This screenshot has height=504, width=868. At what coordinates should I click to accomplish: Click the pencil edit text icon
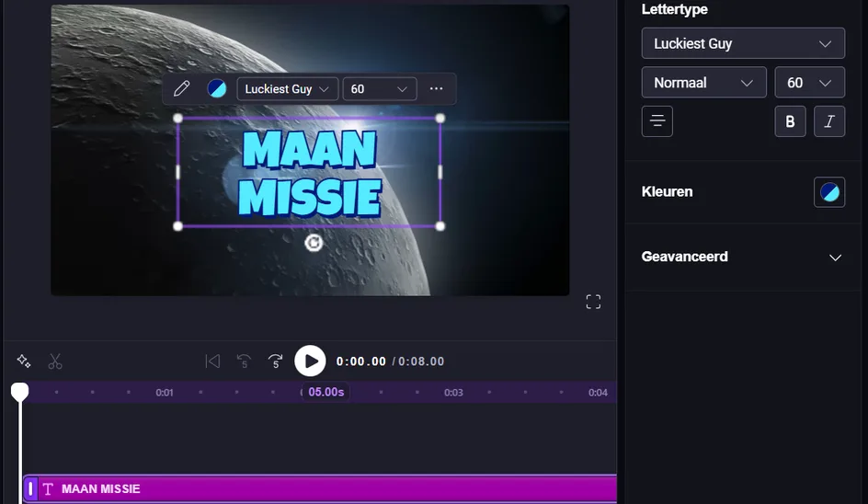point(181,88)
